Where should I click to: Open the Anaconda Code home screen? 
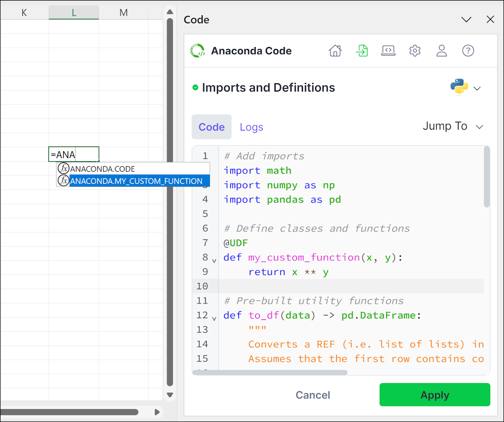[x=335, y=50]
